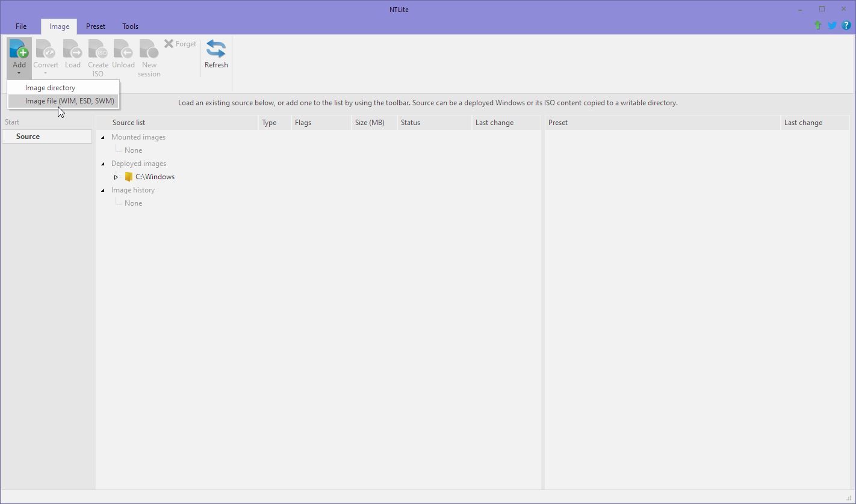
Task: Switch to the Tools tab
Action: point(130,26)
